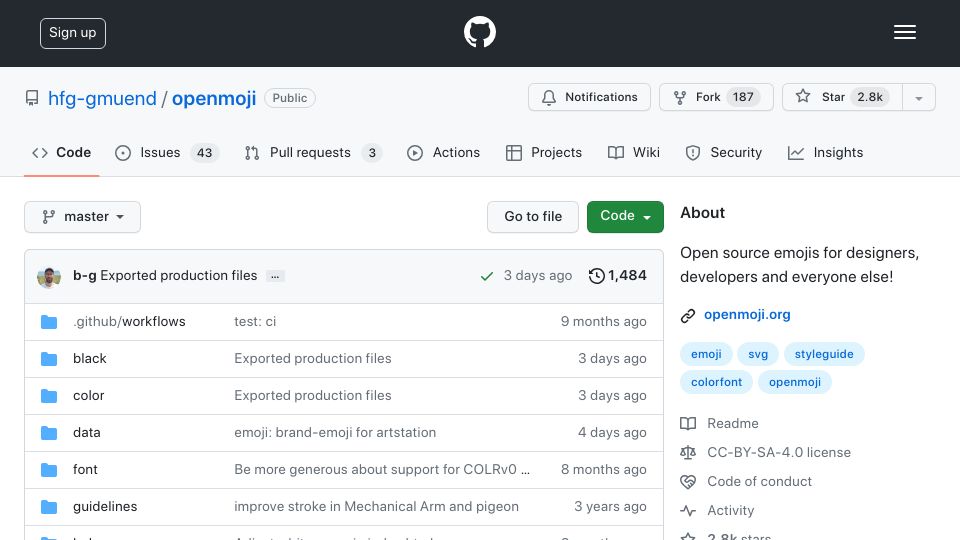Select the styleguide topic tag
960x540 pixels.
click(x=824, y=354)
